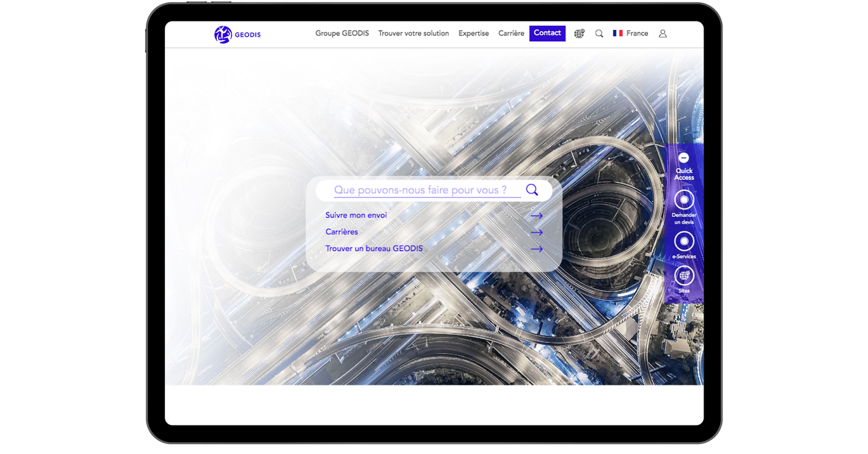Select the Expertise menu item
The height and width of the screenshot is (454, 868).
(474, 34)
